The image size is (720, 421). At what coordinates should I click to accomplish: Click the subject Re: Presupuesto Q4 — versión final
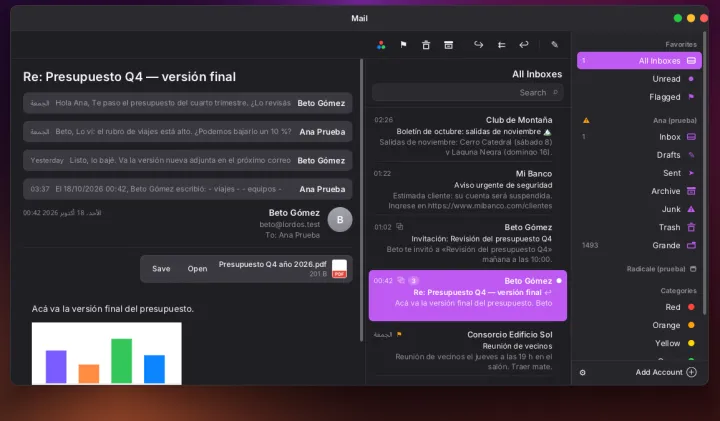(x=129, y=77)
